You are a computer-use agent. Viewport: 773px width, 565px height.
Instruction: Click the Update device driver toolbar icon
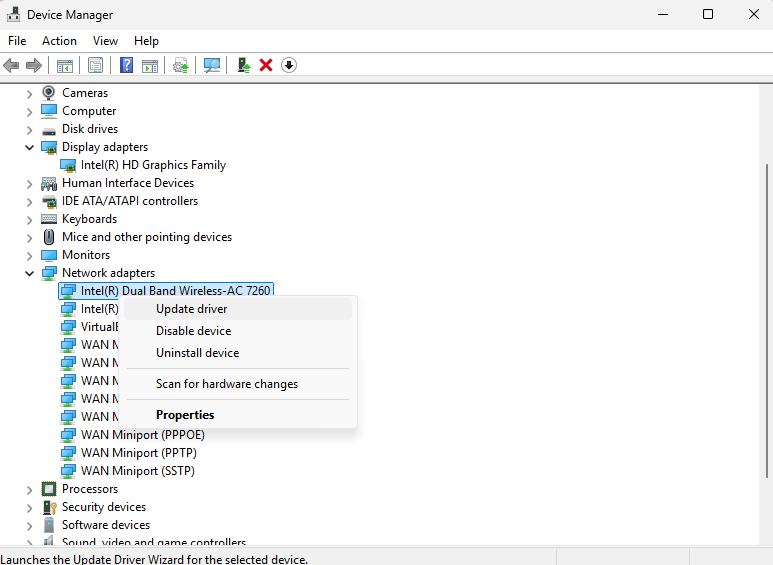coord(243,65)
